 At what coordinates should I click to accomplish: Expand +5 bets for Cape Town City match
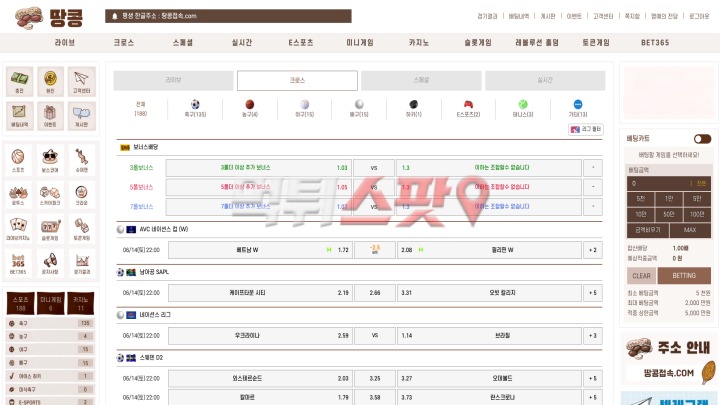tap(593, 293)
